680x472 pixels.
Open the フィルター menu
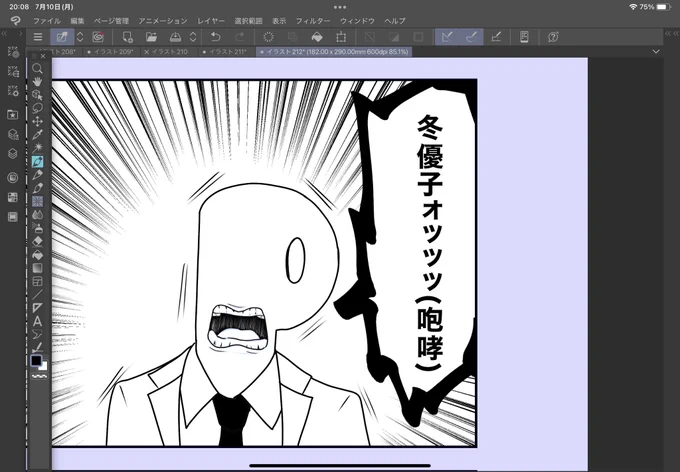pyautogui.click(x=313, y=21)
